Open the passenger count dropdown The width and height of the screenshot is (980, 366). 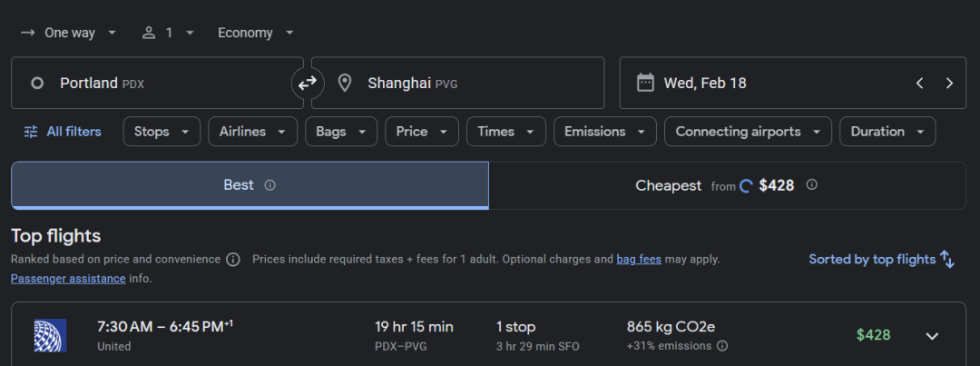click(x=168, y=33)
